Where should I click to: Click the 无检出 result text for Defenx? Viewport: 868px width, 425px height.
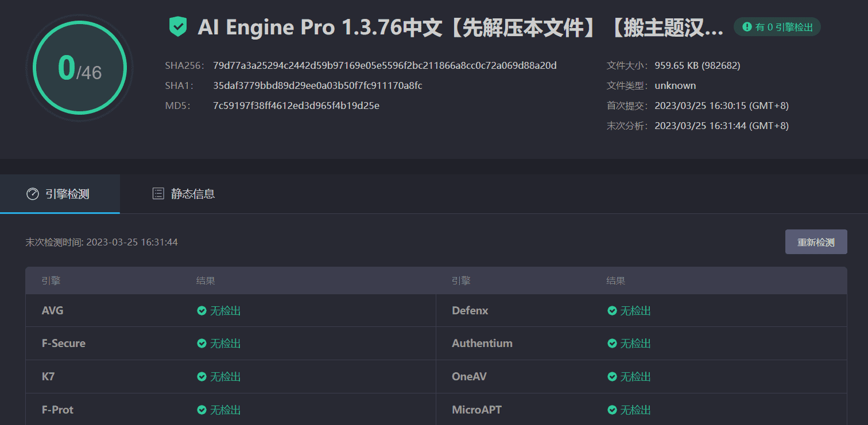coord(635,311)
